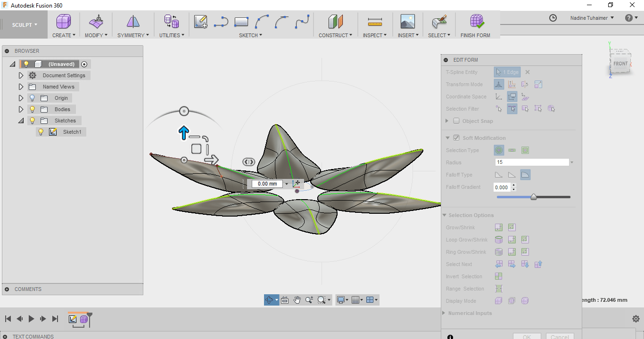Clear the 1 Edge selection
The image size is (644, 339).
(528, 72)
